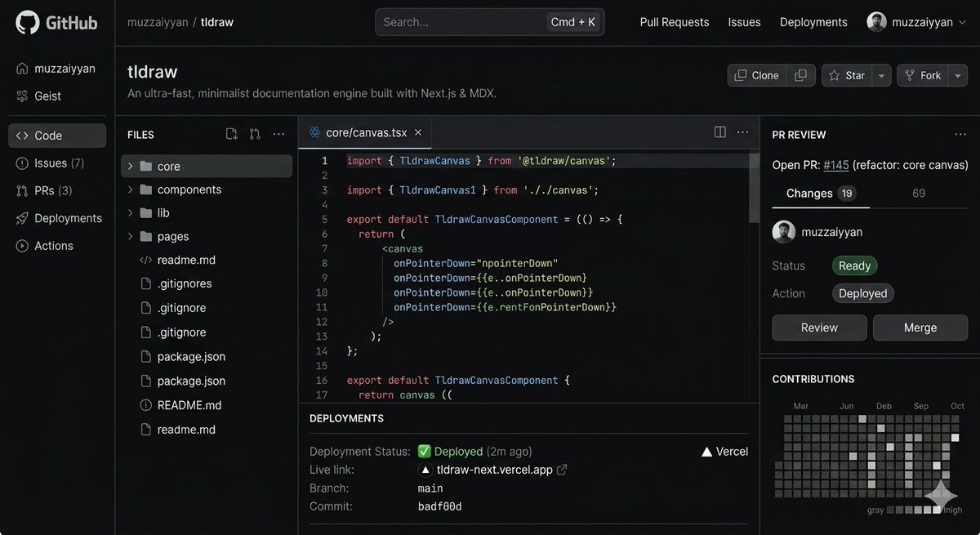This screenshot has height=535, width=980.
Task: Open the Fork dropdown arrow
Action: coord(957,75)
